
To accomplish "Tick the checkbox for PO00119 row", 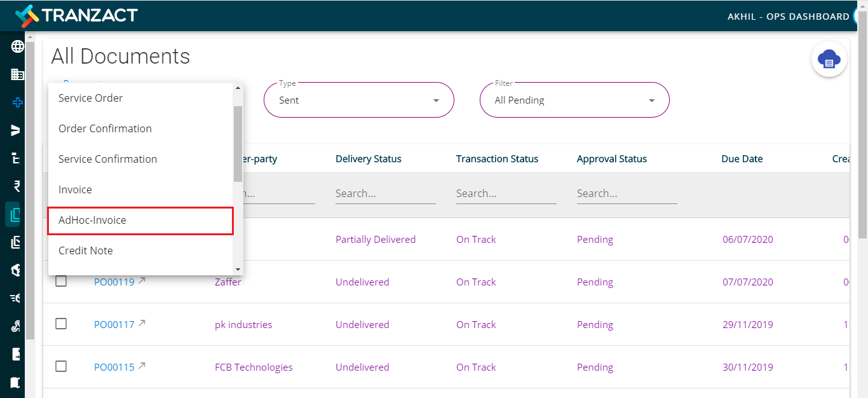I will pyautogui.click(x=61, y=281).
